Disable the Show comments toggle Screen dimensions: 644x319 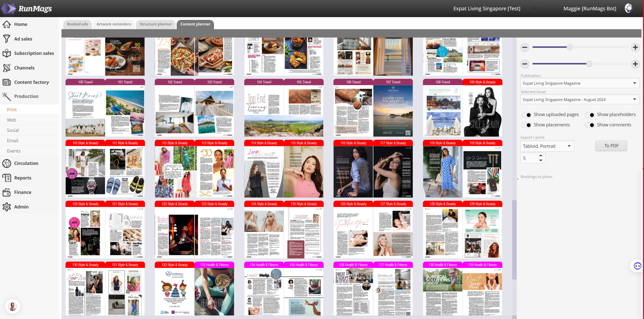click(590, 125)
